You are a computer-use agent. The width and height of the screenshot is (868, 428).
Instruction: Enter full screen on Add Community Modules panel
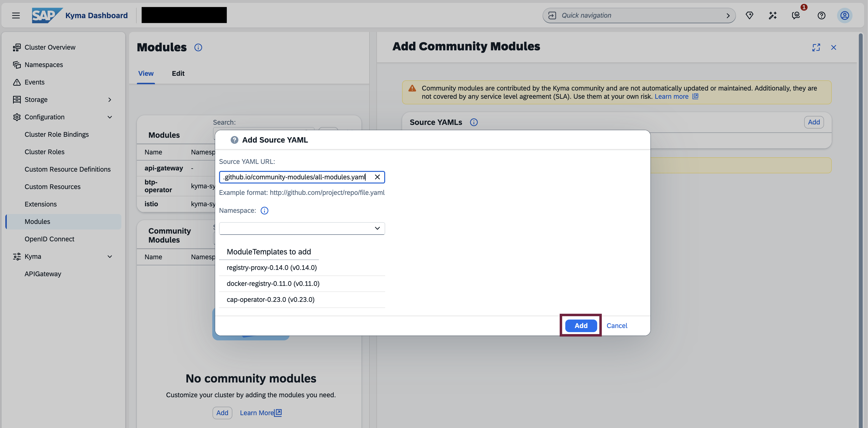tap(817, 47)
